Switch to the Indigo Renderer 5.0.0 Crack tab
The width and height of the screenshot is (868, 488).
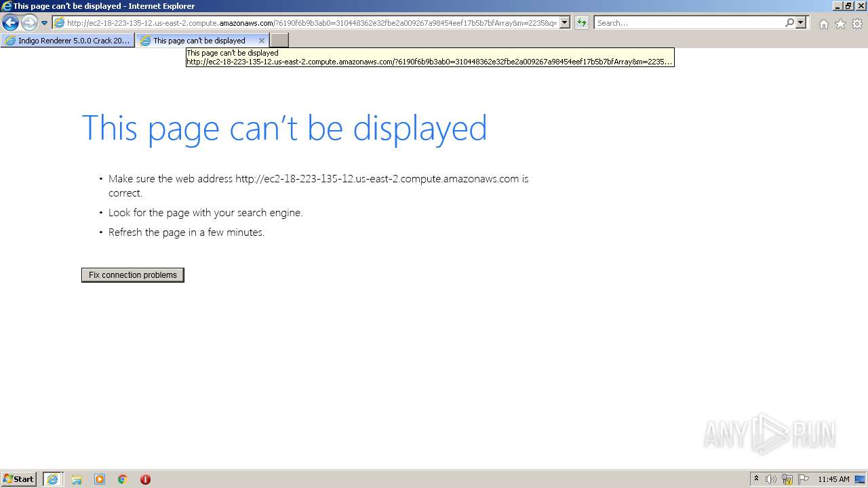click(x=68, y=41)
